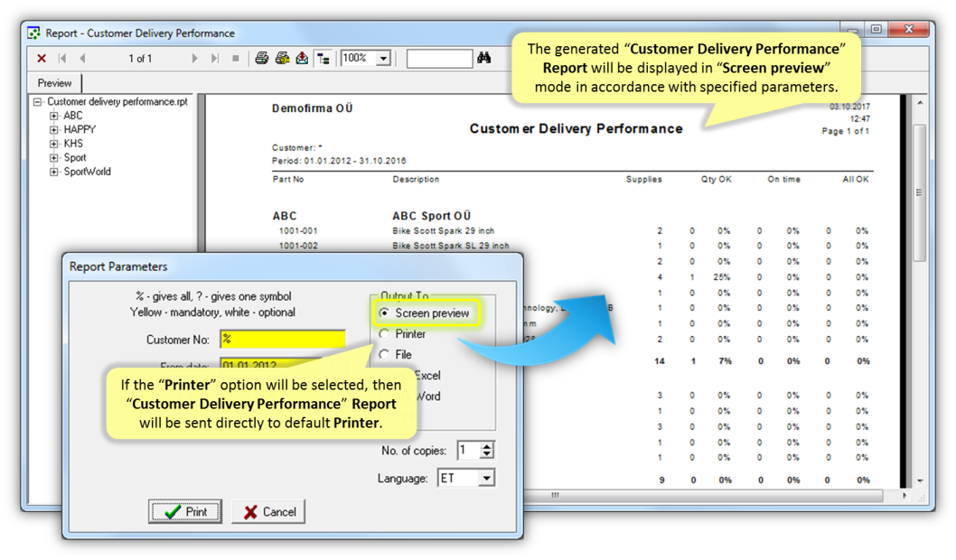Click the red X close-preview icon in the toolbar
This screenshot has width=956, height=560.
(42, 59)
